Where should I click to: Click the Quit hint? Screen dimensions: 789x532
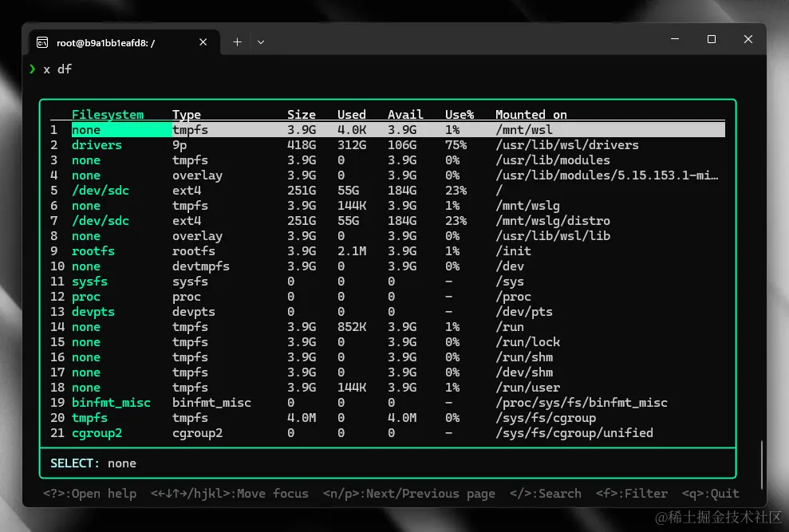pos(711,494)
